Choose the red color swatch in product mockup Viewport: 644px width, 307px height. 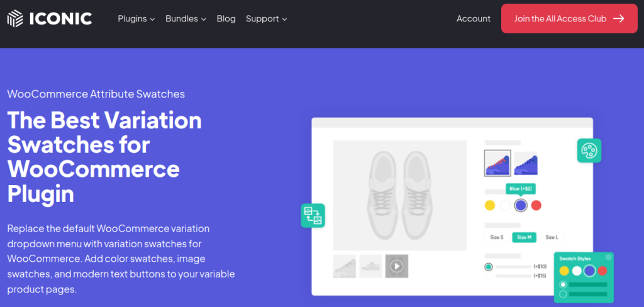[x=536, y=206]
